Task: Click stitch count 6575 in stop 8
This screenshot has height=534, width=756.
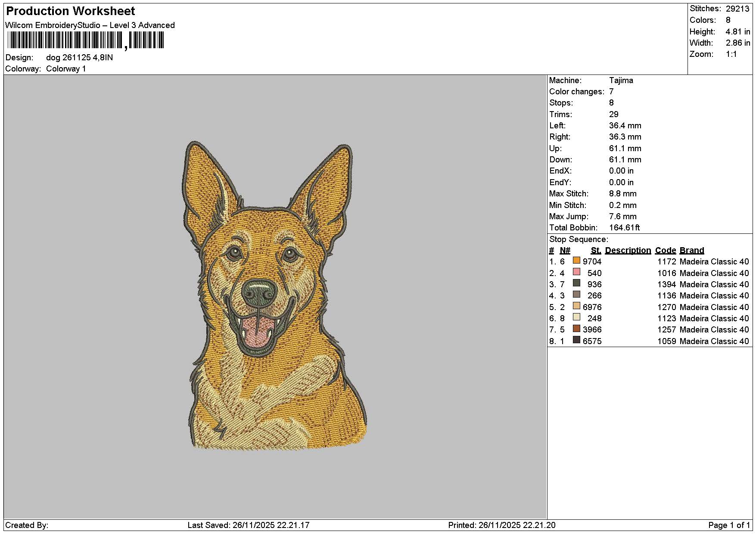Action: pos(592,341)
